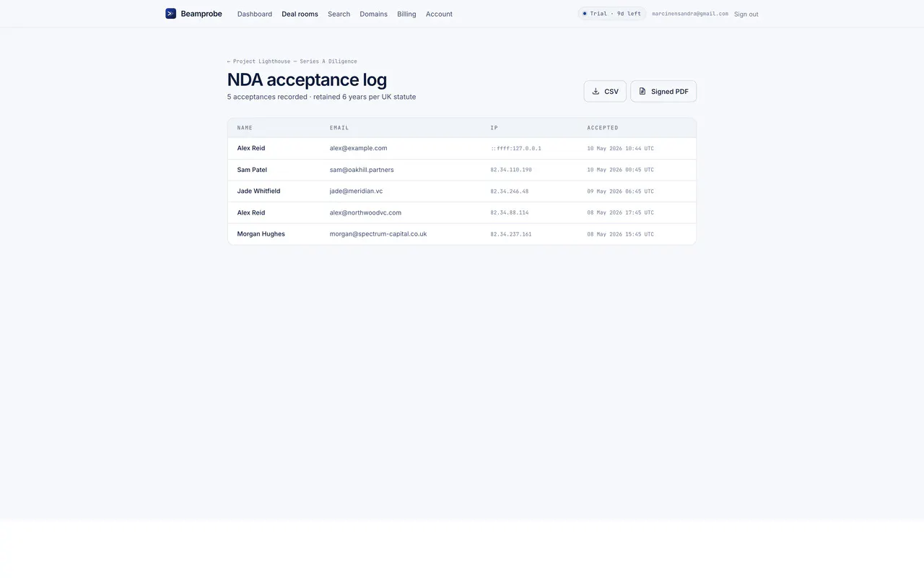This screenshot has width=924, height=578.
Task: Click the email jade@meridian.vc
Action: (x=356, y=191)
